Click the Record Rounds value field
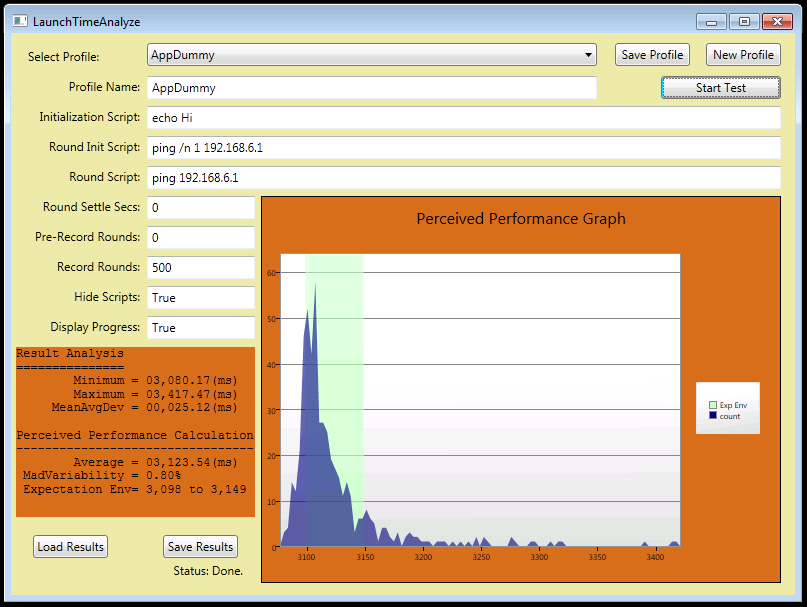807x607 pixels. coord(200,268)
